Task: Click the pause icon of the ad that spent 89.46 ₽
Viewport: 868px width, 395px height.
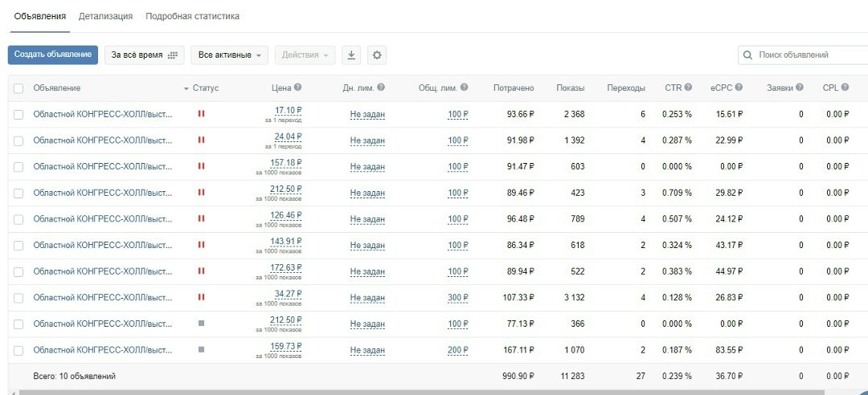Action: click(x=201, y=192)
